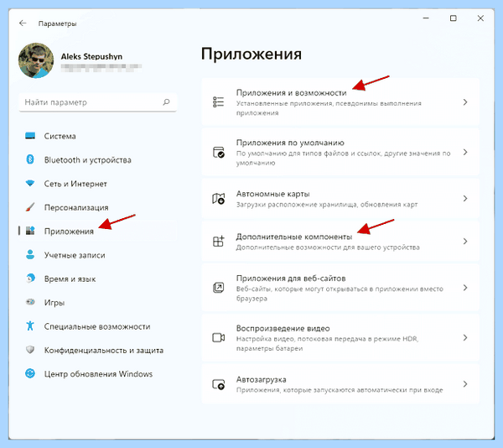
Task: Click the magnifier search icon
Action: point(166,102)
